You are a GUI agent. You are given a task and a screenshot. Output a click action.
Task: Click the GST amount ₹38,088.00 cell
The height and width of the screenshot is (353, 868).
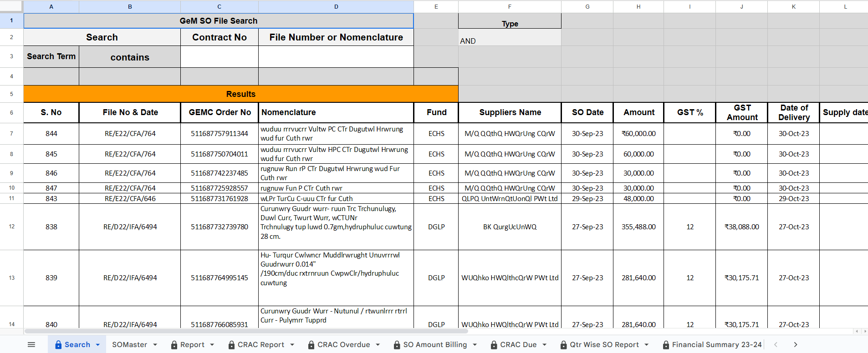click(x=742, y=227)
